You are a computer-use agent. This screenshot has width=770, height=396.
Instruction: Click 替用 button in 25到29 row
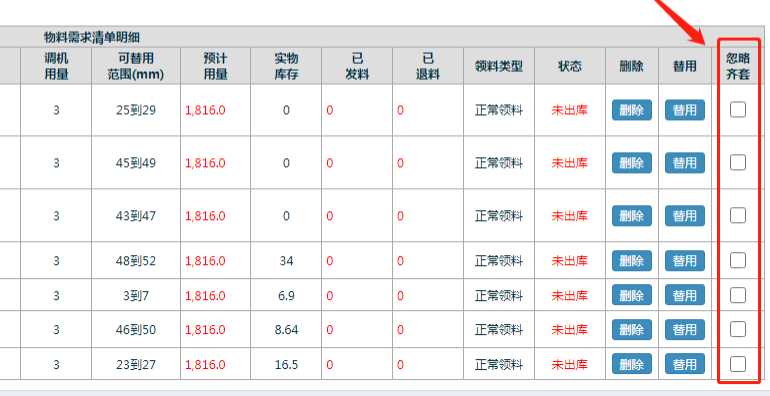685,110
